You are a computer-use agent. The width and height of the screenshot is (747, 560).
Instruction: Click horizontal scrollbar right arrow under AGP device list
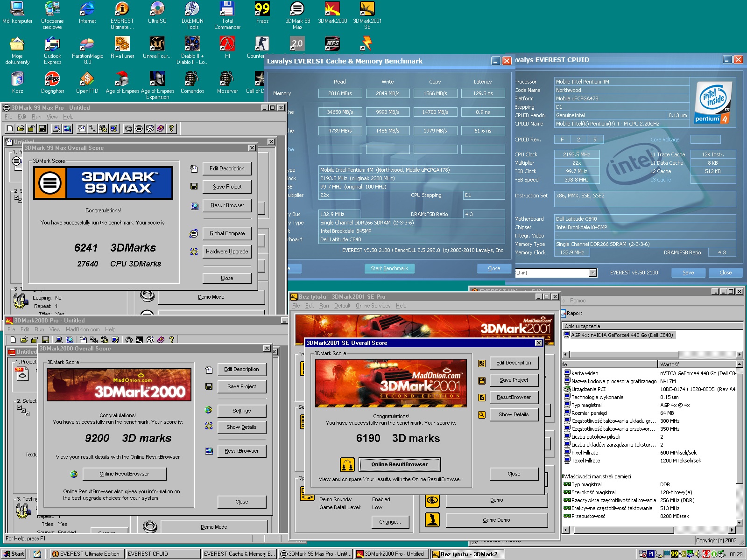[739, 355]
